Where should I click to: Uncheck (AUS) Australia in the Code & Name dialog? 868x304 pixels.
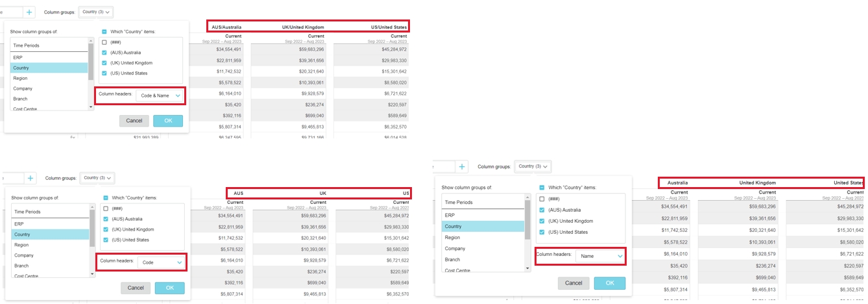coord(104,53)
